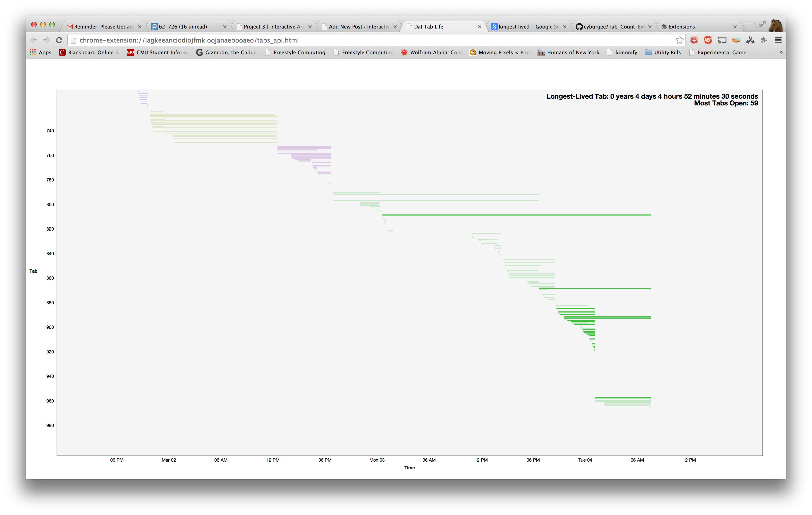Screen dimensions: 812x515
Task: Open the Wolfram|Alpha bookmark
Action: 431,52
